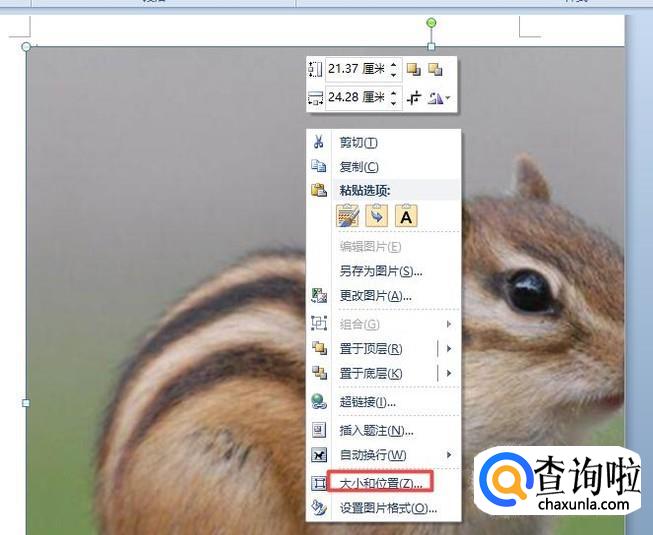
Task: Click Bring Forward icon in mini toolbar
Action: coord(414,70)
